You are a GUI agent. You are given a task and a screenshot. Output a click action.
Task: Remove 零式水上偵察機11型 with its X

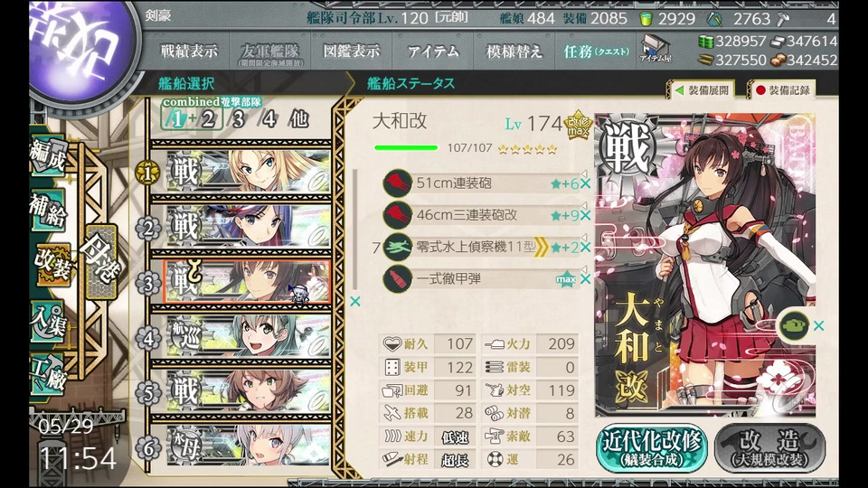point(585,248)
